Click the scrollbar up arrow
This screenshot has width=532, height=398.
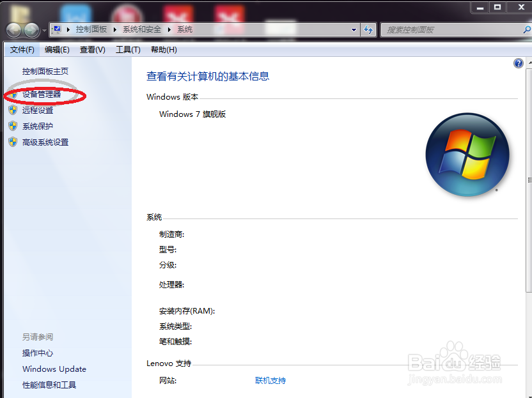[529, 63]
